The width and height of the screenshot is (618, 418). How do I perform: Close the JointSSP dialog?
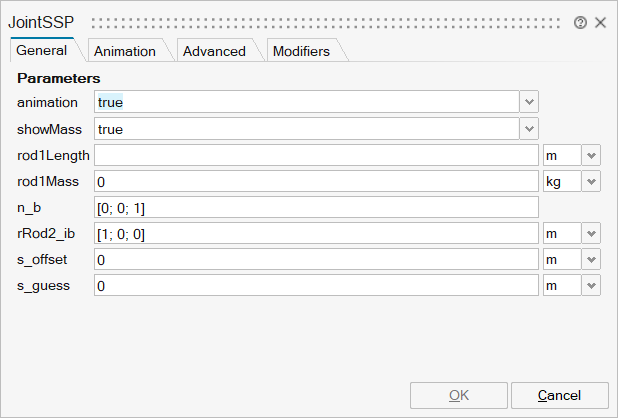[600, 22]
